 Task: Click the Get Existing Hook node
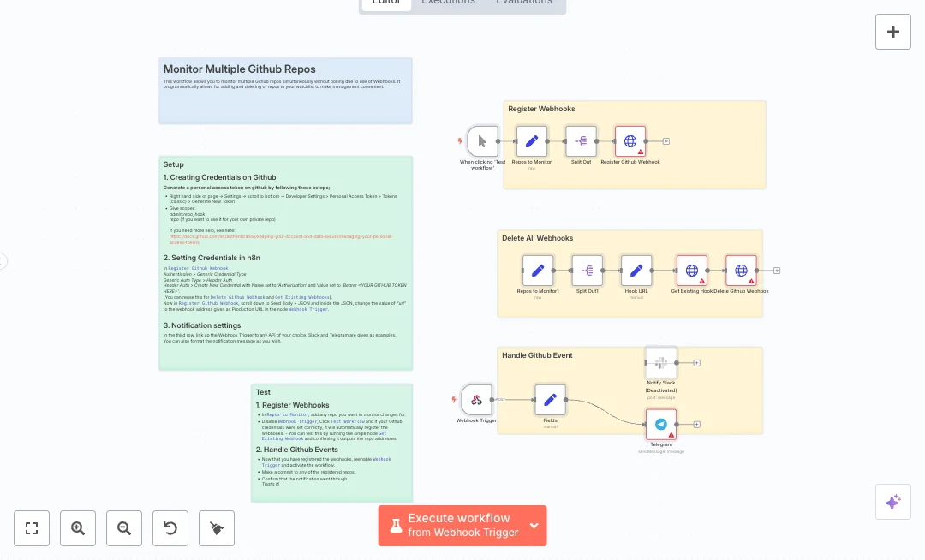coord(691,271)
